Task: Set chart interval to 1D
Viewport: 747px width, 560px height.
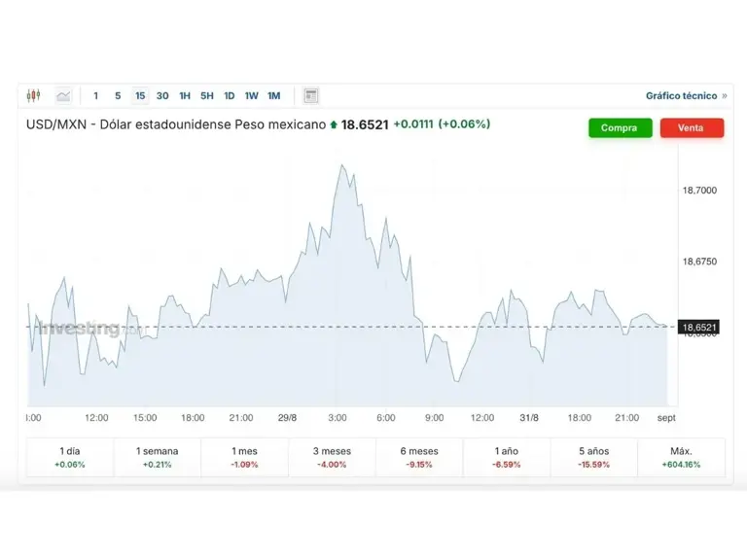Action: pos(230,95)
